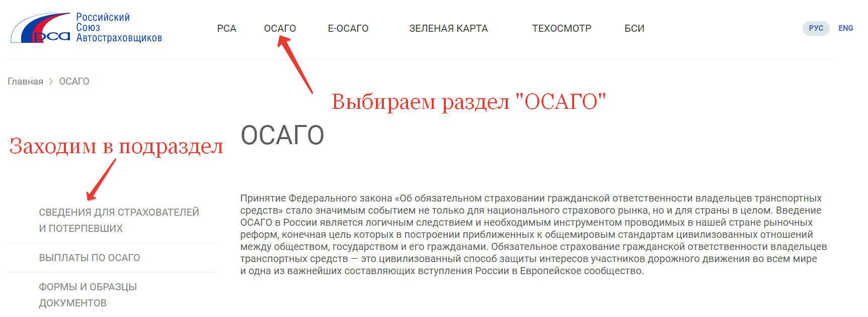868x317 pixels.
Task: Go to the ЗЕЛЕНАЯ КАРТА section
Action: [448, 29]
